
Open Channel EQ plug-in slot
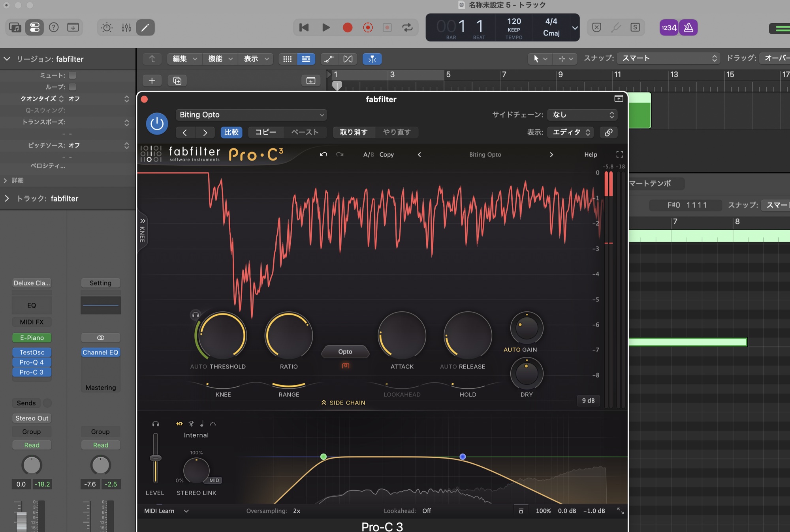100,352
